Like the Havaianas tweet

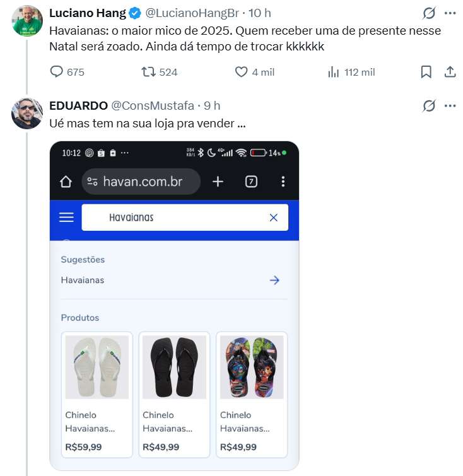pos(242,72)
